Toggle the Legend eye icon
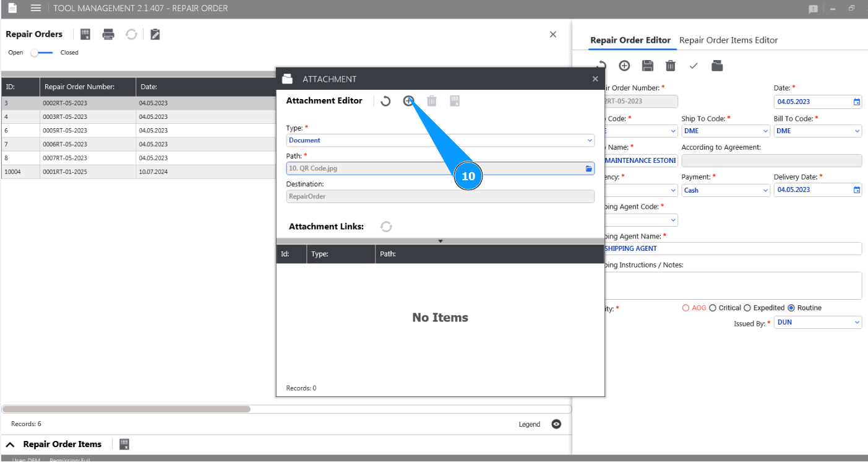868x462 pixels. [x=556, y=424]
